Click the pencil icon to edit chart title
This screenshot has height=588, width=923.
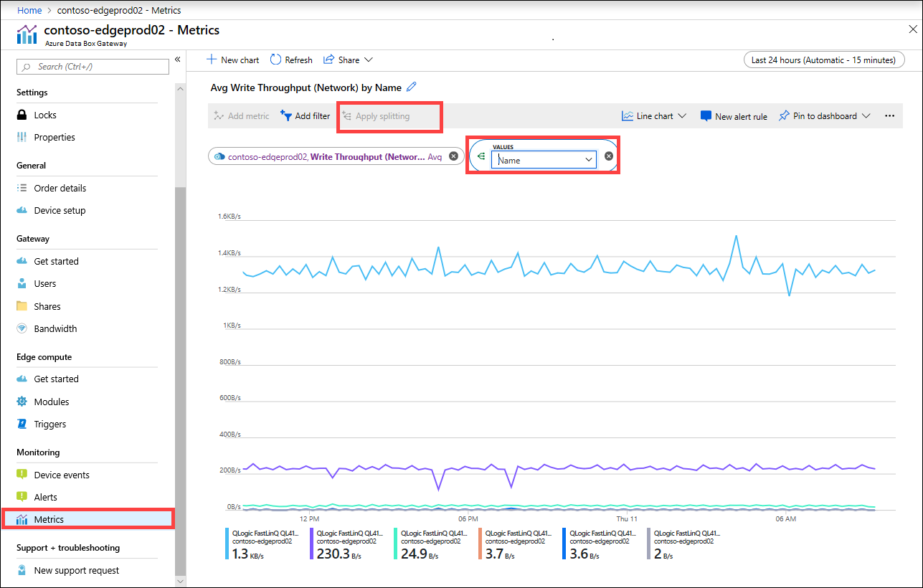click(411, 87)
